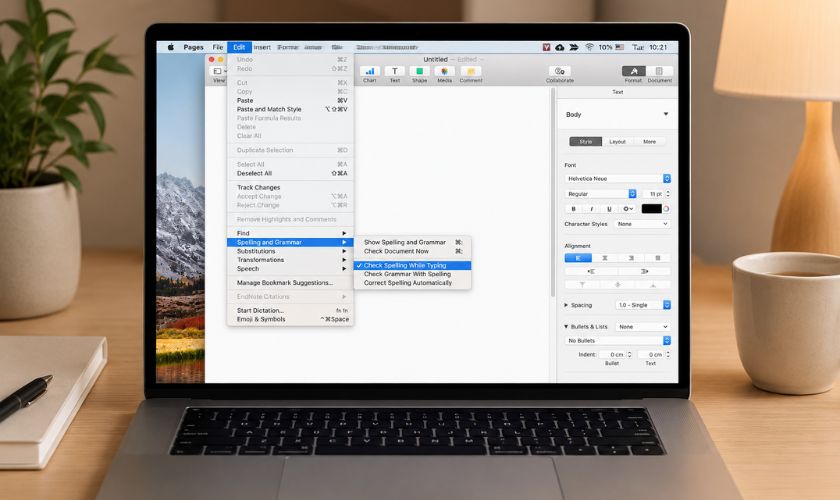Adjust the font size stepper

668,194
